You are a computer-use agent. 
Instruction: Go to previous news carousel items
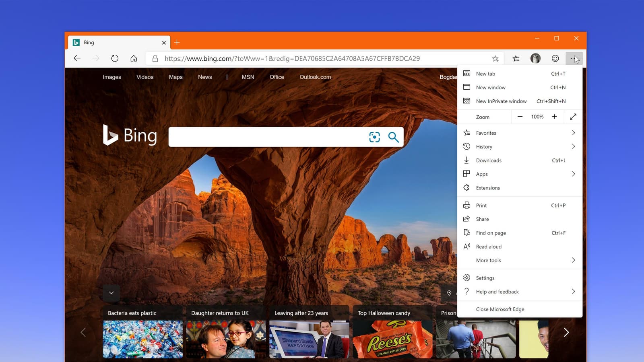83,332
